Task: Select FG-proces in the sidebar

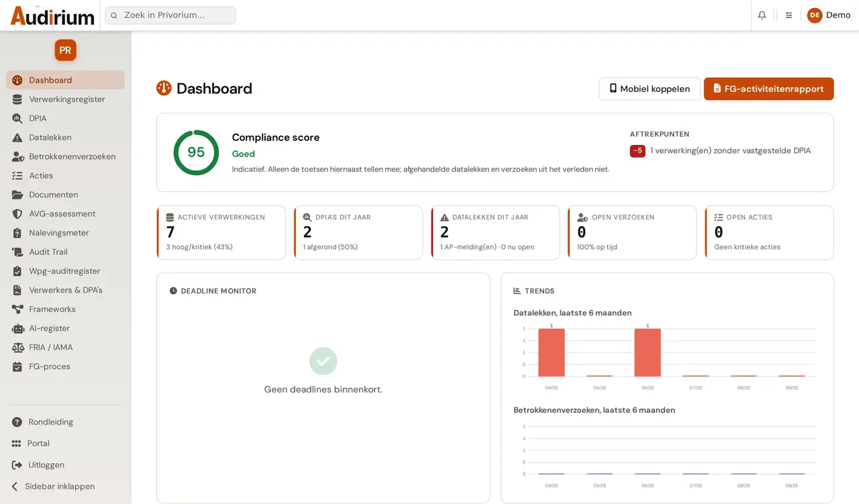Action: pyautogui.click(x=65, y=367)
